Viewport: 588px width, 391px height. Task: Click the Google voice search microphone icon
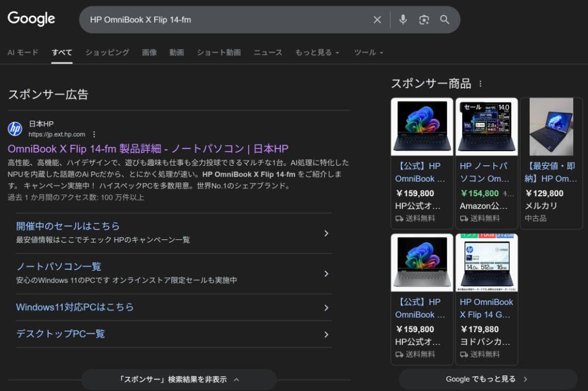pos(402,19)
